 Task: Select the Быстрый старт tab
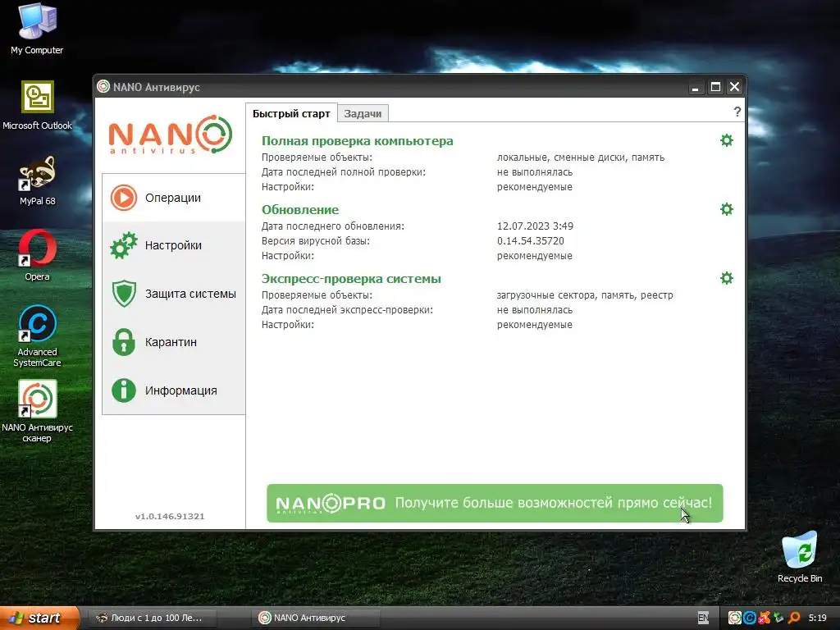pyautogui.click(x=291, y=113)
